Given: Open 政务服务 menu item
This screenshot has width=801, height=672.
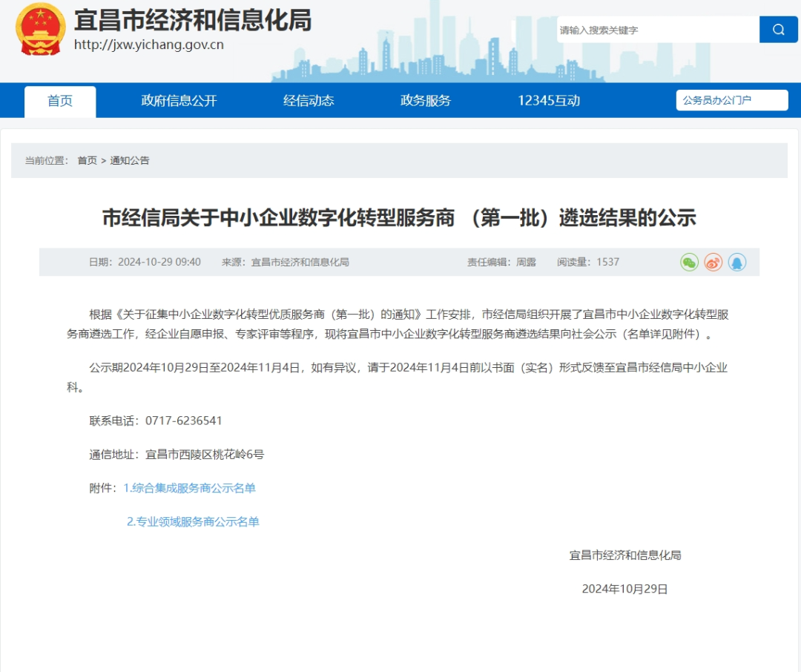Looking at the screenshot, I should 426,101.
